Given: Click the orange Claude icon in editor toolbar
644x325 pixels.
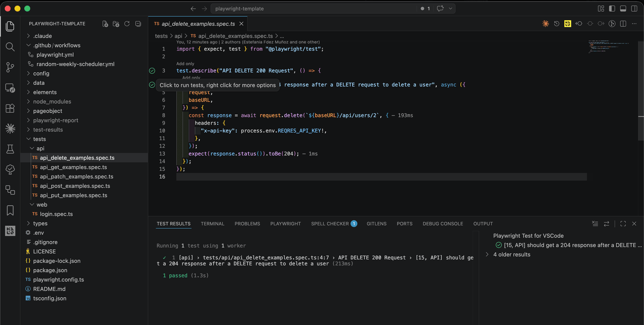Looking at the screenshot, I should tap(546, 24).
